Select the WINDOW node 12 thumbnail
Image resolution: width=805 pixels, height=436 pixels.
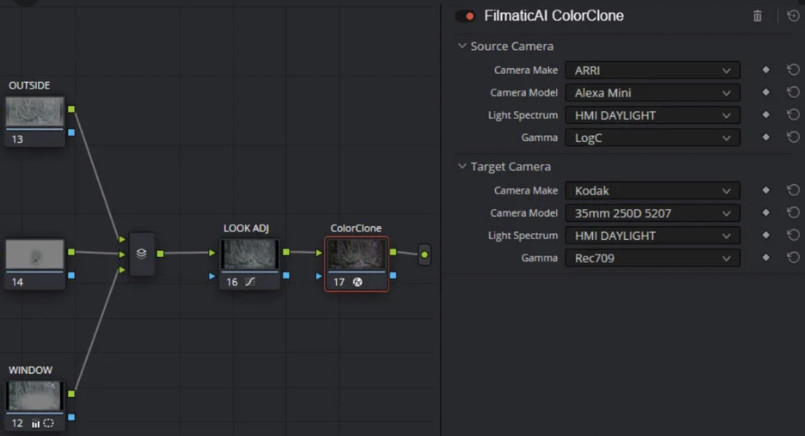click(x=35, y=395)
